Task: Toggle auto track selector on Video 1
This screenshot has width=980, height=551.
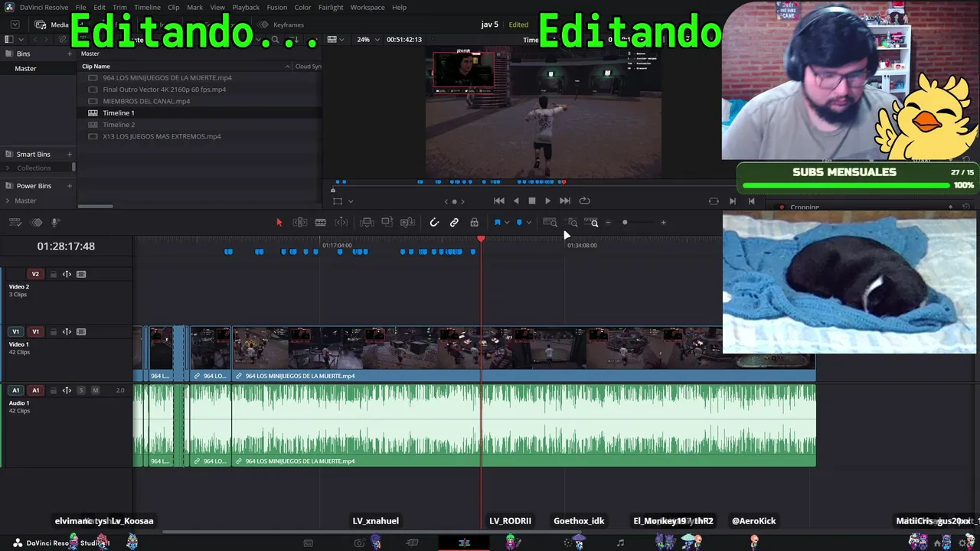Action: (x=67, y=332)
